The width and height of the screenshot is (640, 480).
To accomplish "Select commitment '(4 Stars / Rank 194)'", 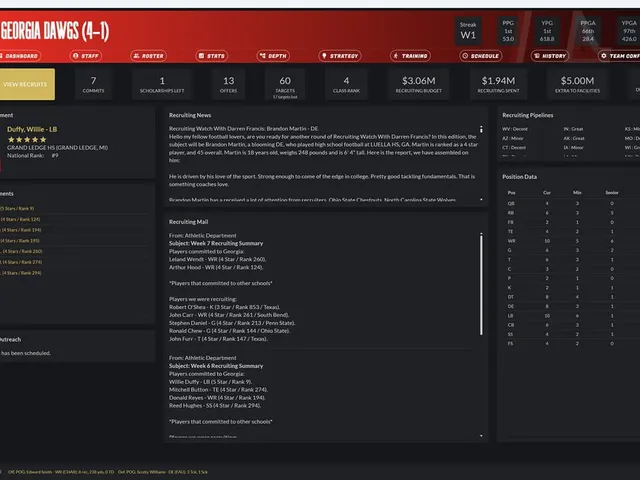I will coord(21,230).
